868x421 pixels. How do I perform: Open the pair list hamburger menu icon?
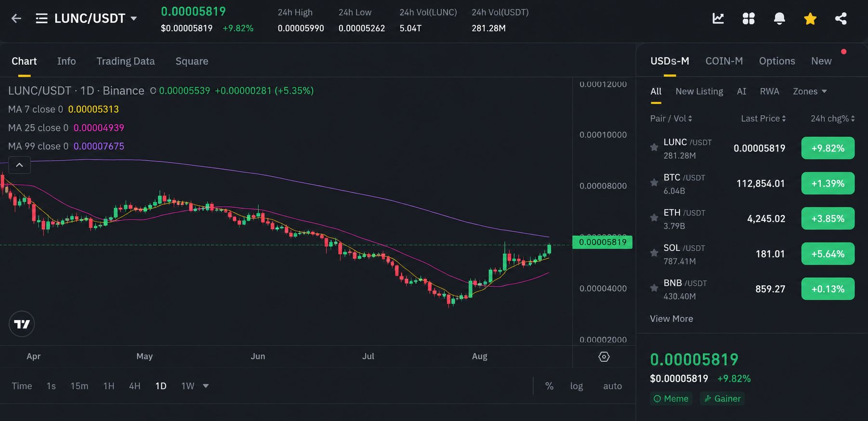(41, 19)
